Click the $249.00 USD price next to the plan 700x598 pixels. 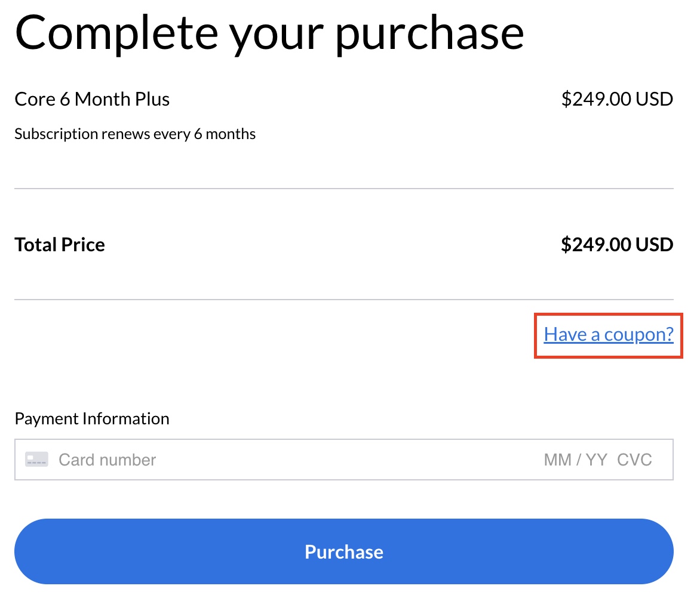point(617,99)
